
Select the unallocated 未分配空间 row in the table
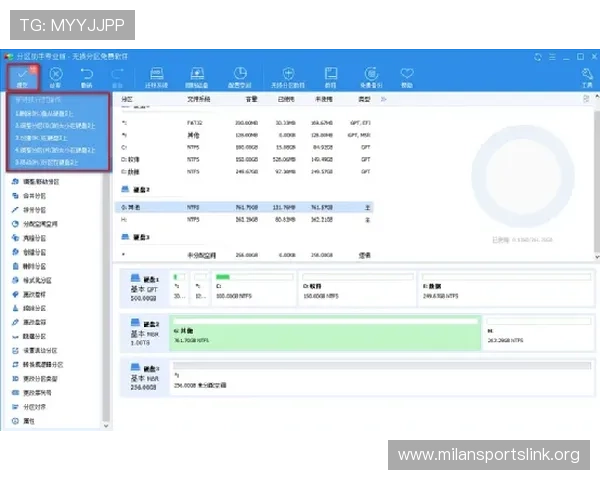[x=245, y=255]
